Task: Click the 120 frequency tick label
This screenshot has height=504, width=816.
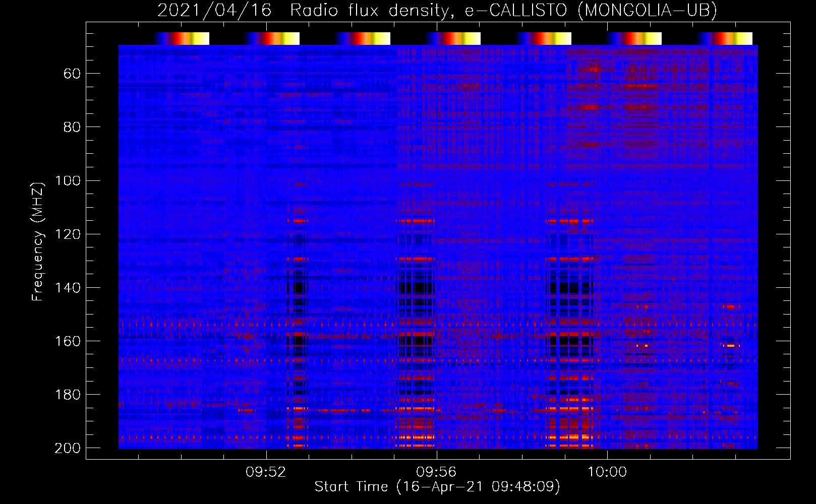Action: 68,234
